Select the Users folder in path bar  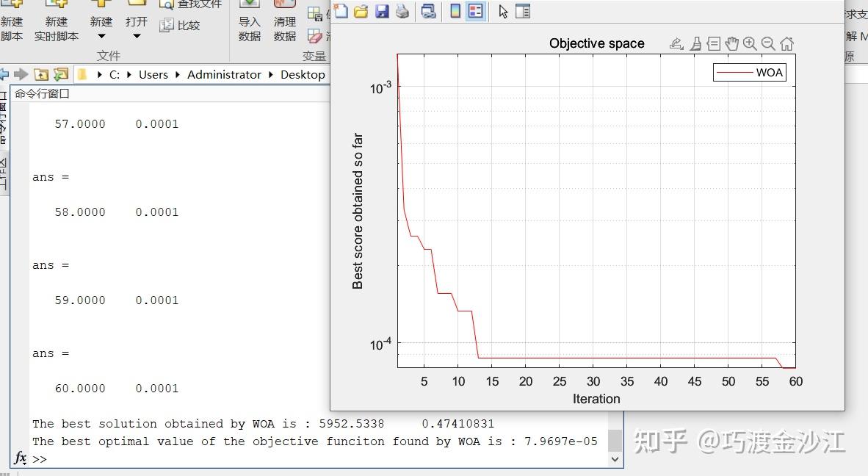pos(153,75)
